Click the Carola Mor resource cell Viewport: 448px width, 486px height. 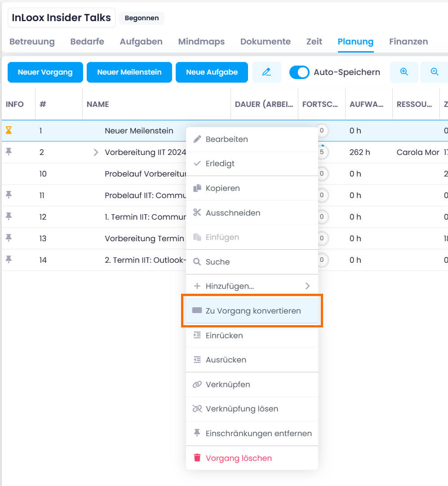[x=417, y=152]
